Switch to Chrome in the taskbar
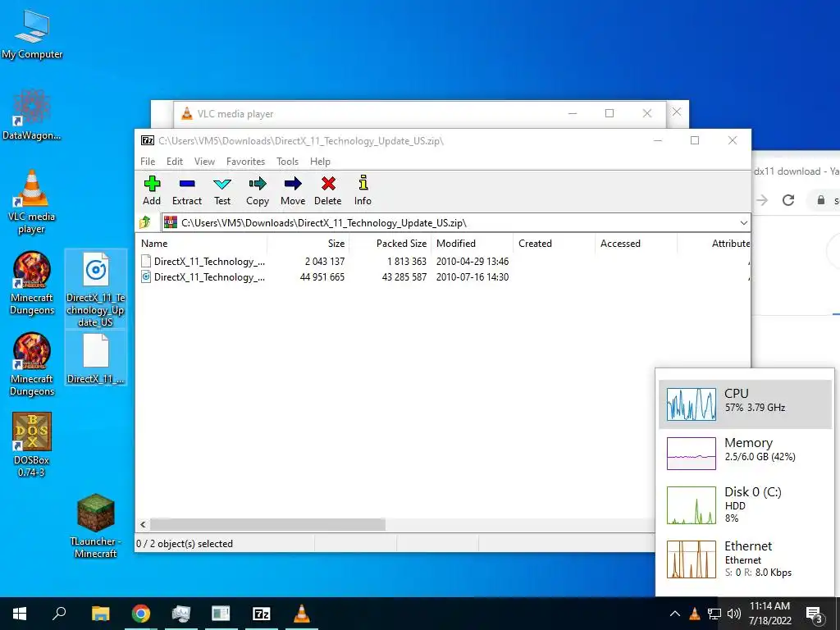The width and height of the screenshot is (840, 630). coord(141,614)
